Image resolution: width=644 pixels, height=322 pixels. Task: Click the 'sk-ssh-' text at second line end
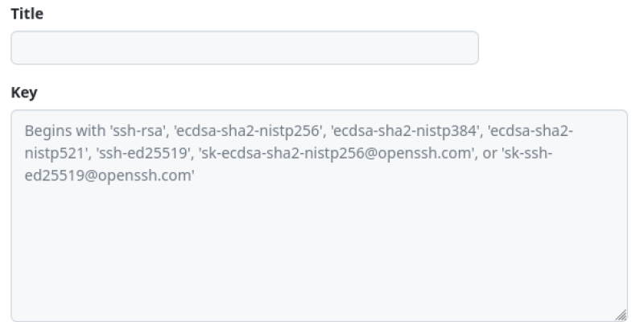(529, 153)
